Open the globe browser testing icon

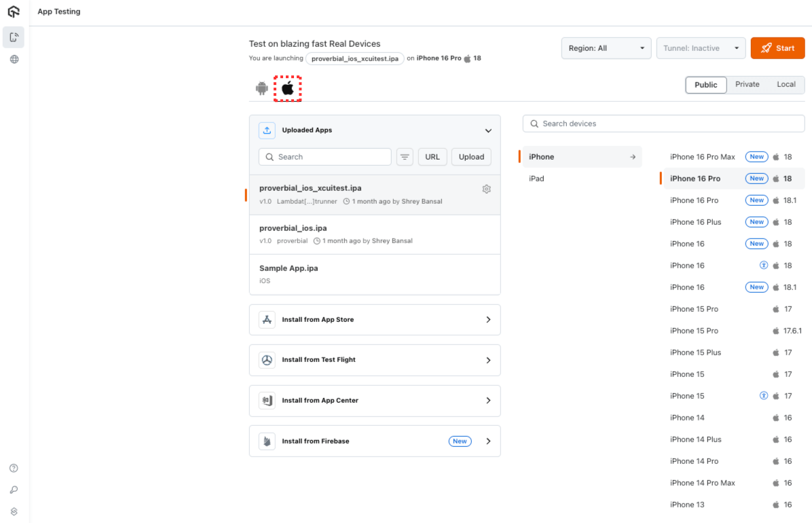coord(14,59)
